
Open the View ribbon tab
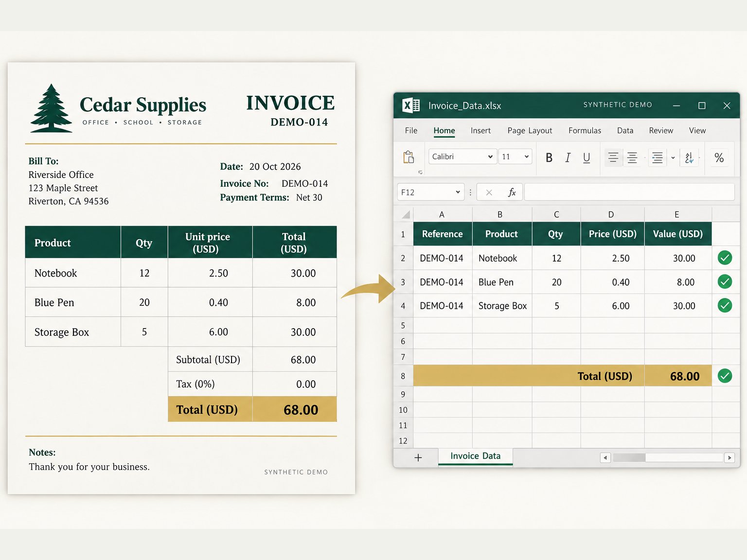click(697, 130)
